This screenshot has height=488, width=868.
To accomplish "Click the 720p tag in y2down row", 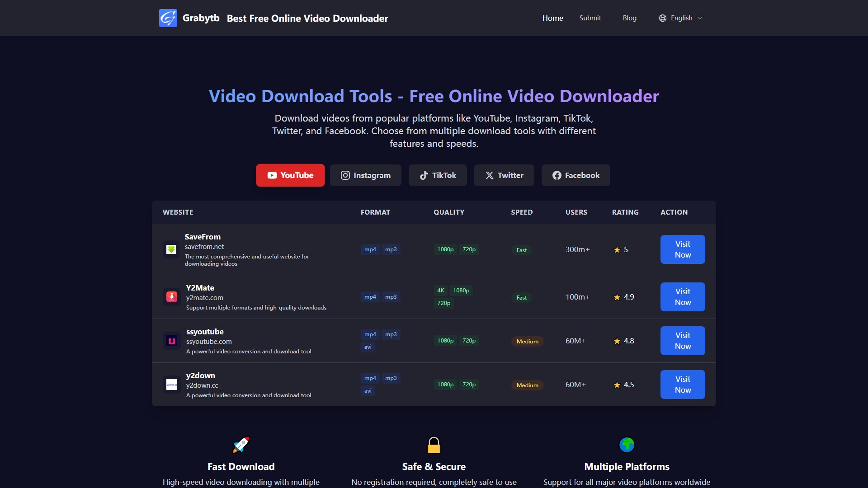I will click(x=469, y=385).
